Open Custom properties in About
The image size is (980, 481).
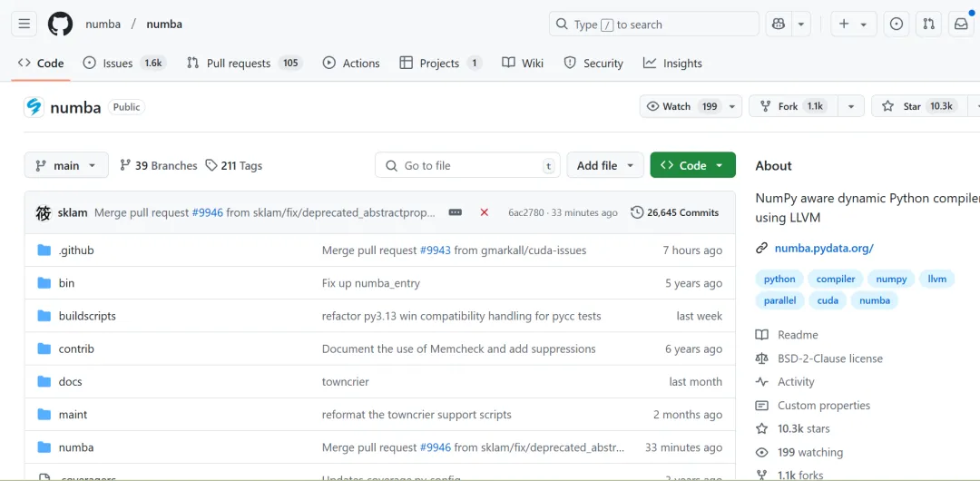pyautogui.click(x=824, y=406)
